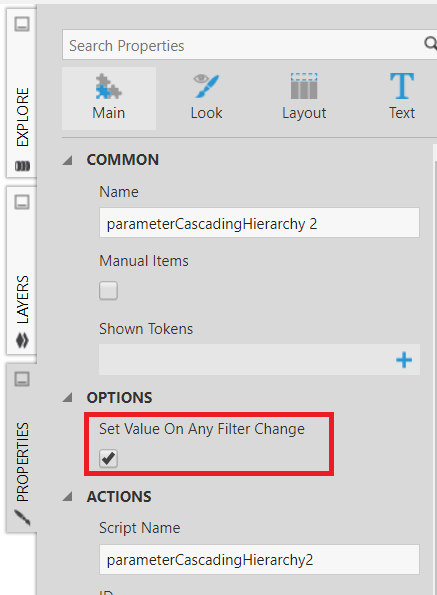The image size is (437, 595).
Task: Click the Search Properties field
Action: (243, 45)
